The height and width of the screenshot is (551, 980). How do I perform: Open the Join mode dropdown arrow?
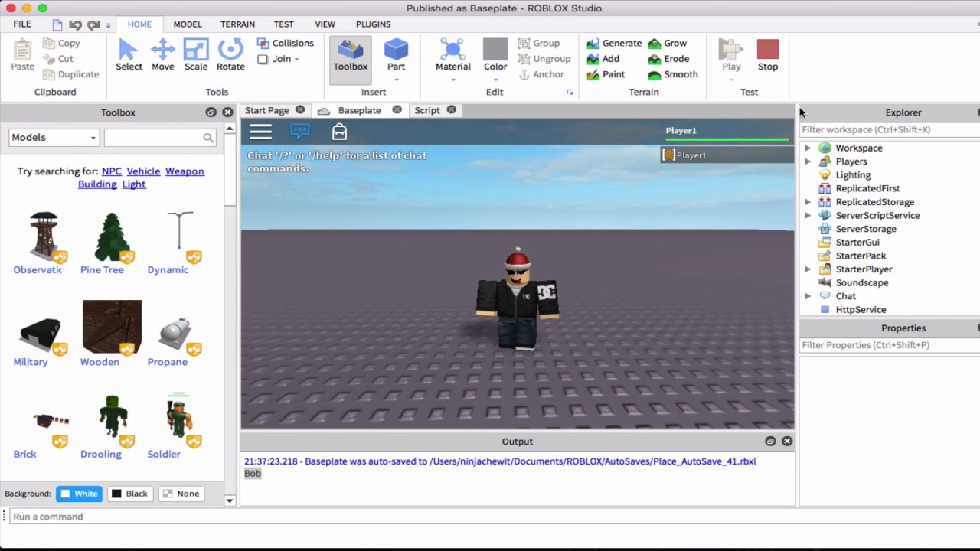296,60
